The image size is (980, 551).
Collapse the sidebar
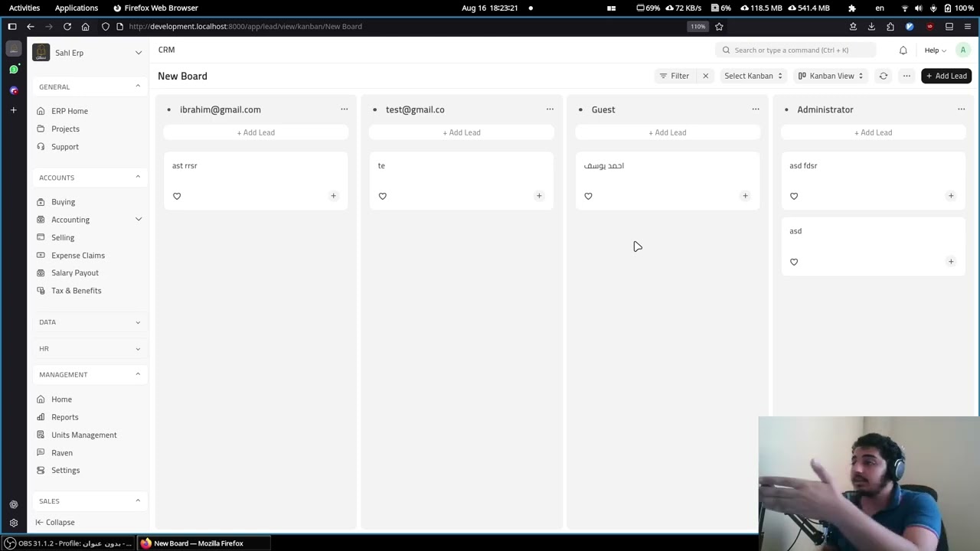54,522
